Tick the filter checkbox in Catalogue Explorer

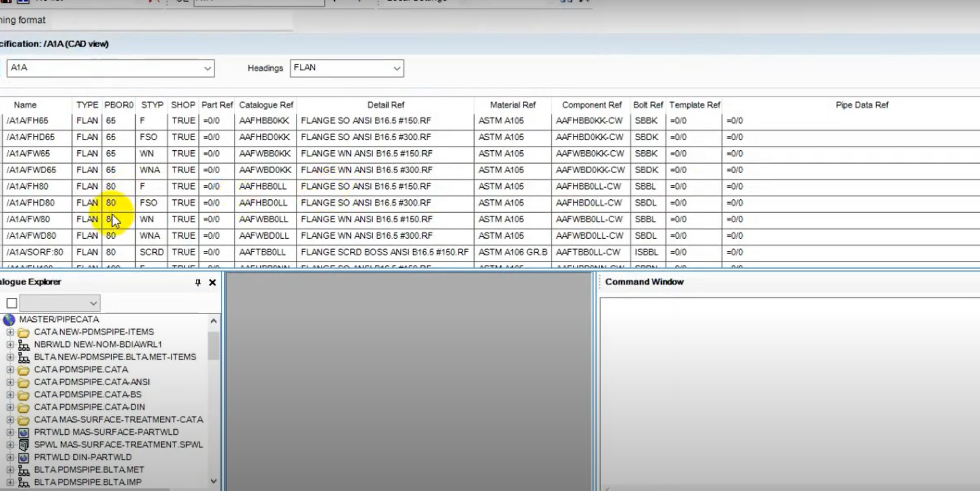pos(12,303)
